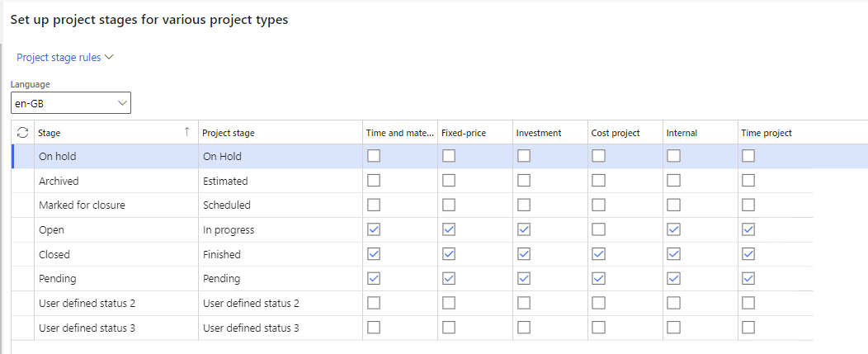Image resolution: width=868 pixels, height=354 pixels.
Task: Click the Project stage column header
Action: (x=280, y=133)
